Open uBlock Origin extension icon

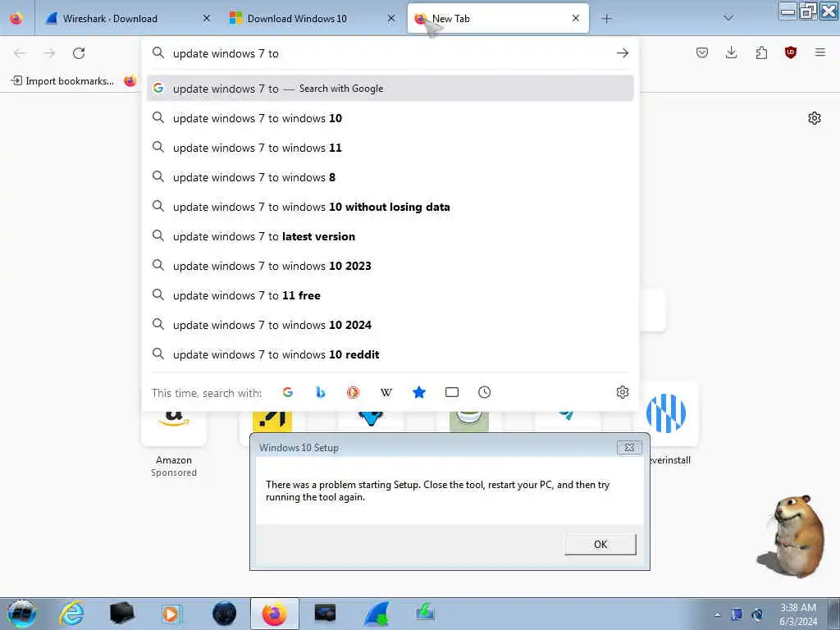(x=791, y=52)
